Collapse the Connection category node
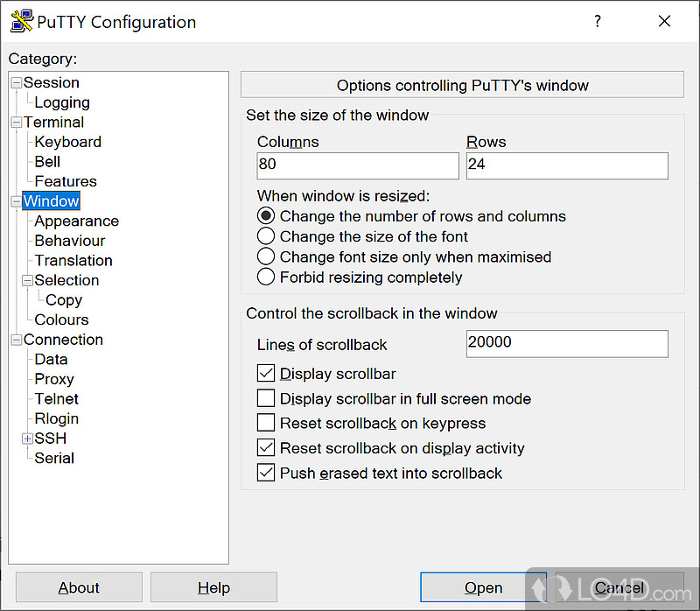 tap(17, 340)
